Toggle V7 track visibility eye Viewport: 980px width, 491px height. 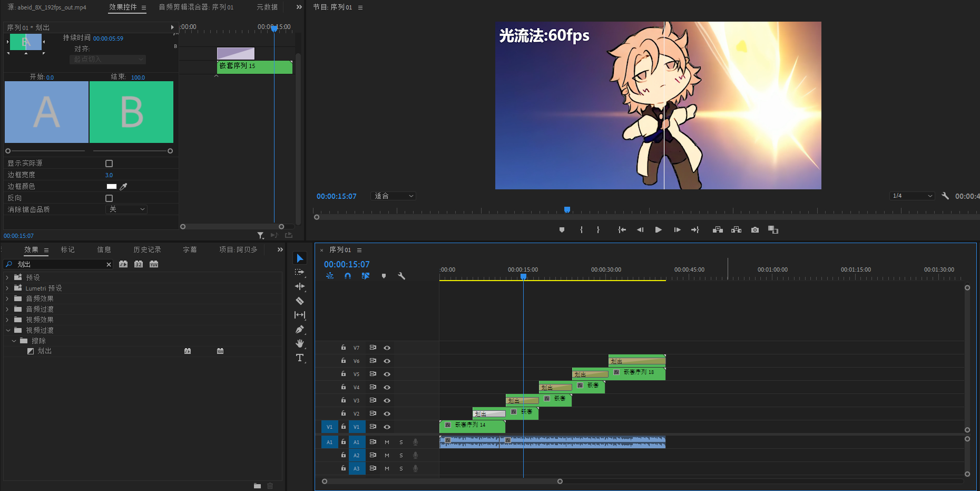pyautogui.click(x=387, y=348)
